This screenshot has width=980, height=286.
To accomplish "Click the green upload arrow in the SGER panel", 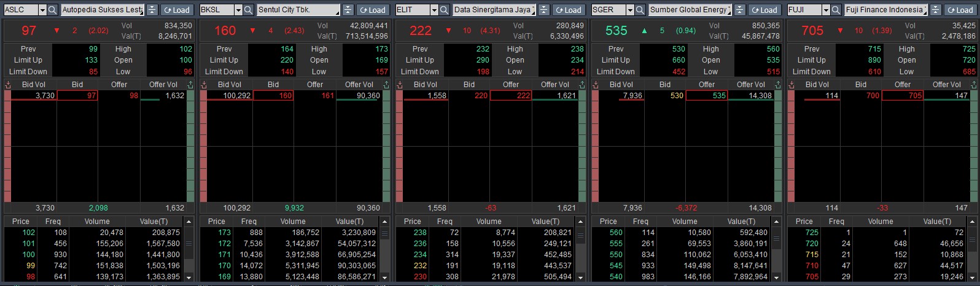I will pos(778,85).
